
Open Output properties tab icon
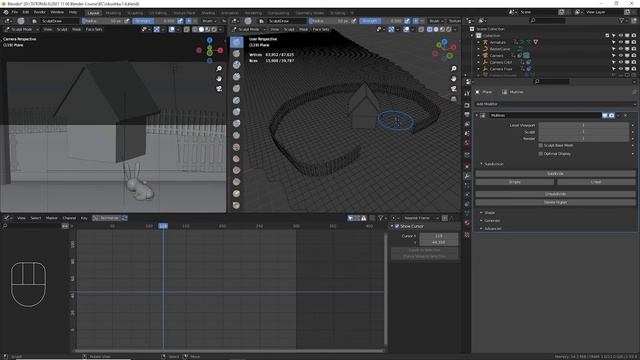[467, 115]
